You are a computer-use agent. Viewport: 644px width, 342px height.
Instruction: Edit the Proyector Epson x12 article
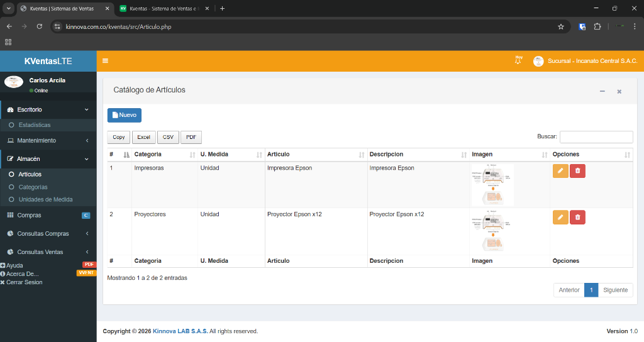click(x=560, y=217)
